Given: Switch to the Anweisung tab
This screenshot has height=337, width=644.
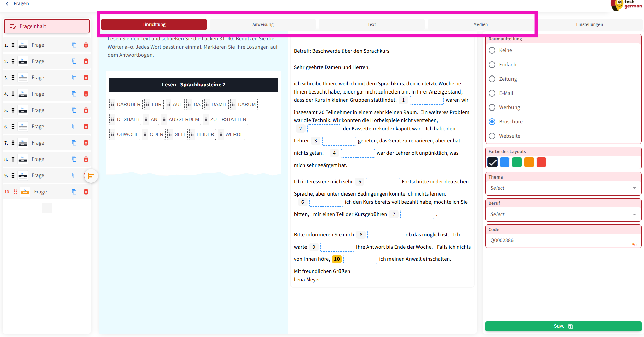Looking at the screenshot, I should (x=263, y=24).
